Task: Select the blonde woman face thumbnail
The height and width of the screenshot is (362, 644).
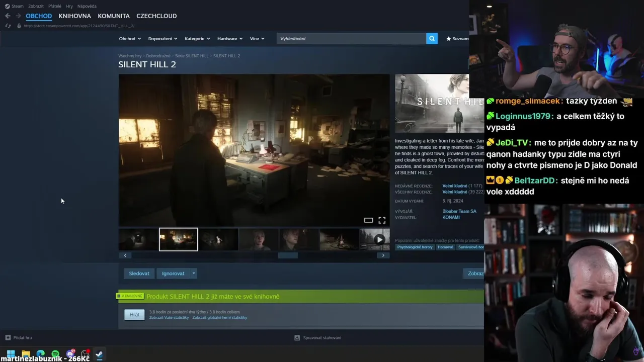Action: [x=259, y=239]
